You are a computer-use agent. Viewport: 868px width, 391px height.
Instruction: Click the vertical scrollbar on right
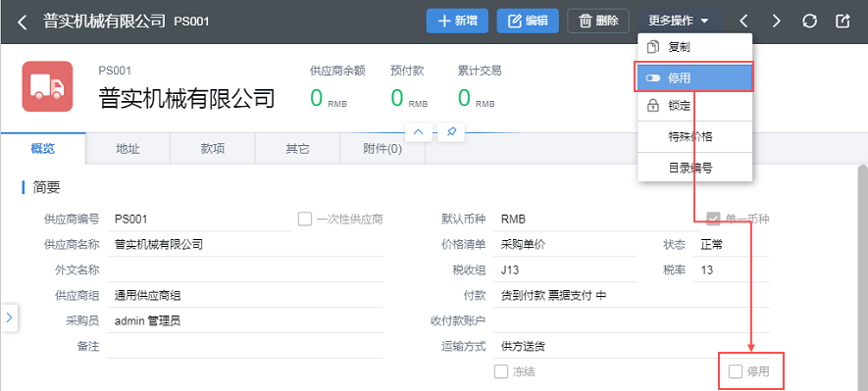862,276
